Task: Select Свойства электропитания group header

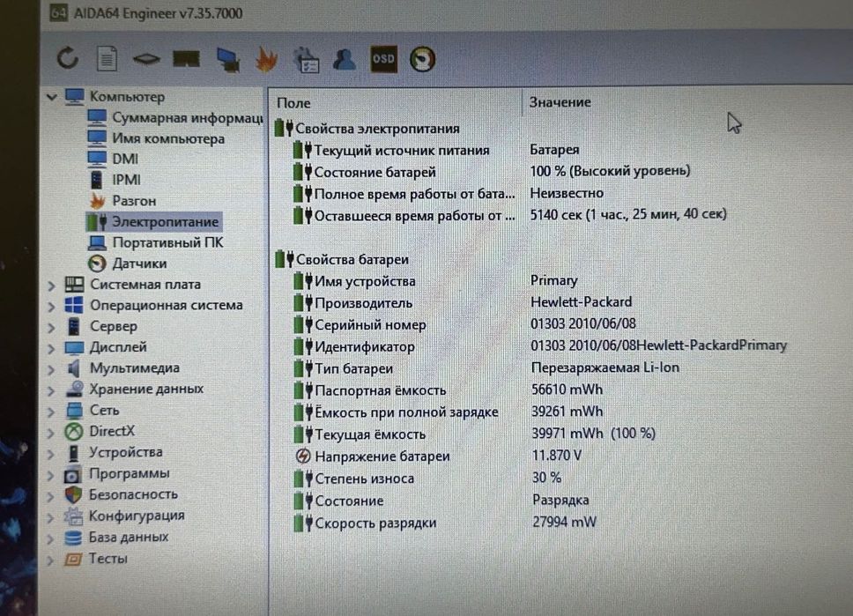Action: click(x=367, y=129)
